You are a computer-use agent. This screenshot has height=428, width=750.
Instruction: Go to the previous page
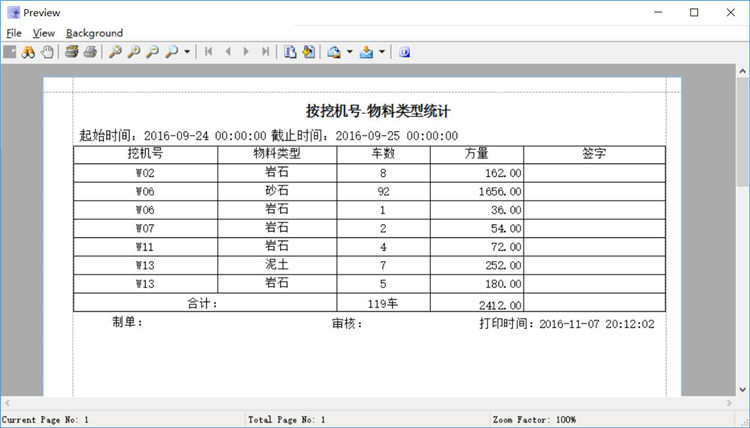point(227,51)
